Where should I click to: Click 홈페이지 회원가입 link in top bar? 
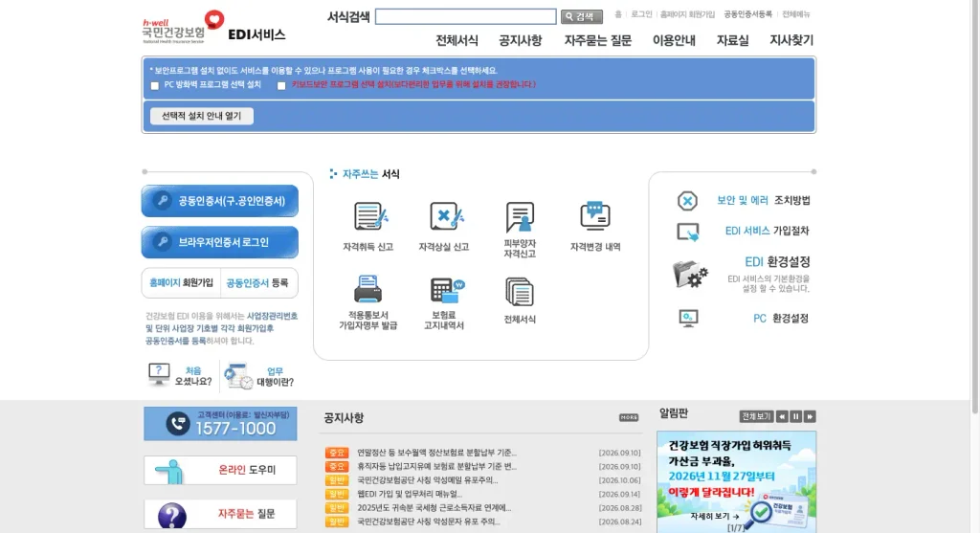[x=687, y=14]
